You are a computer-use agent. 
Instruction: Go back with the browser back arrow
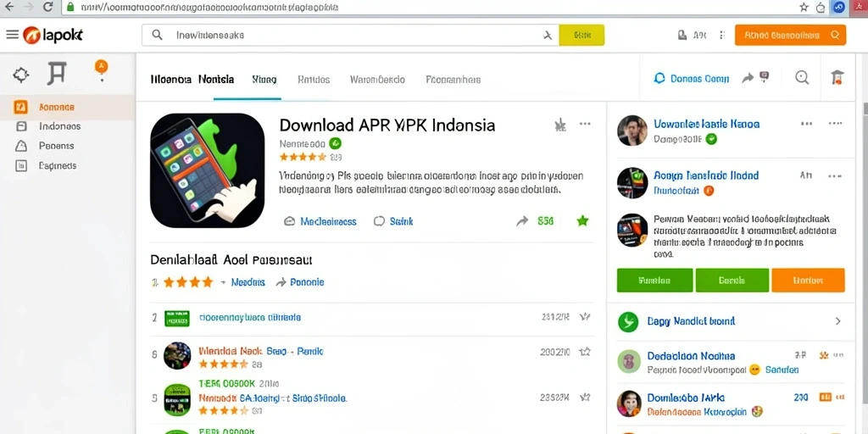pyautogui.click(x=9, y=7)
